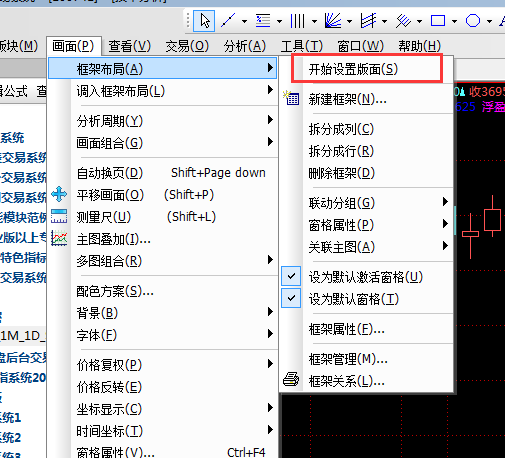Select the Gann fan lines tool
505x458 pixels.
[x=333, y=21]
